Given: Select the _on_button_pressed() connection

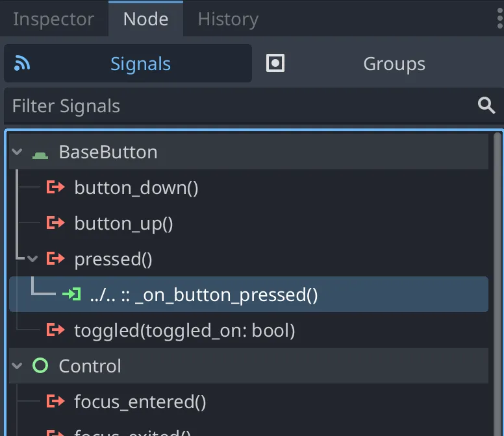Looking at the screenshot, I should tap(204, 295).
